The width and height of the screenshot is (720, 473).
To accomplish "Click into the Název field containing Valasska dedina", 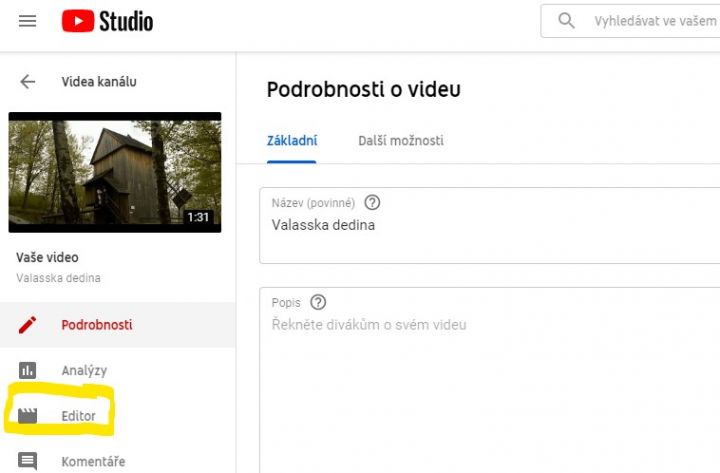I will (489, 225).
